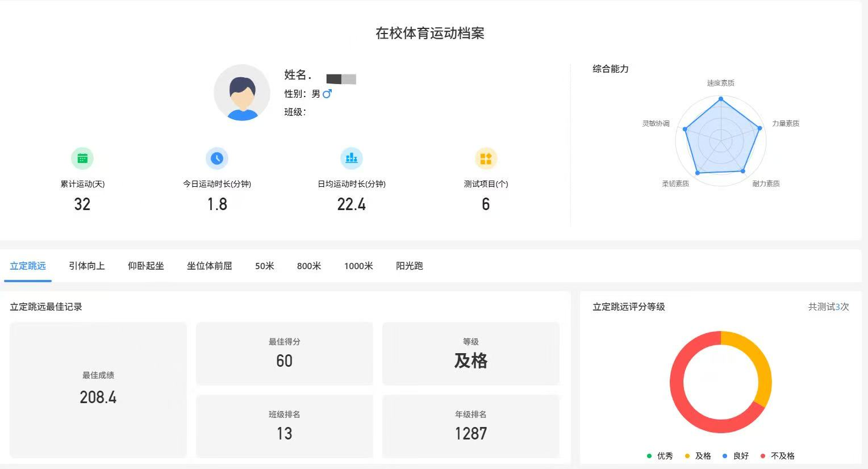Image resolution: width=868 pixels, height=469 pixels.
Task: Click the 年级排名 1287 panel
Action: (471, 426)
